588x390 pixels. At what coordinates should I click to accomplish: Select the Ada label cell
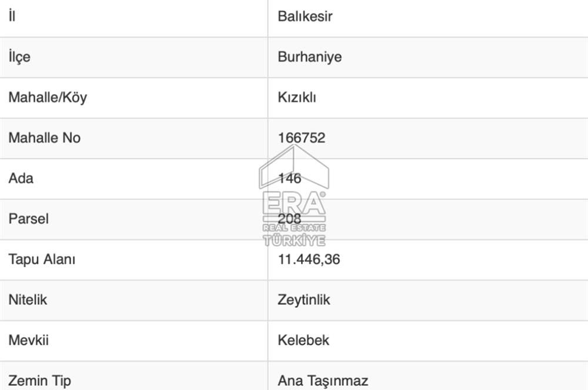tap(21, 179)
